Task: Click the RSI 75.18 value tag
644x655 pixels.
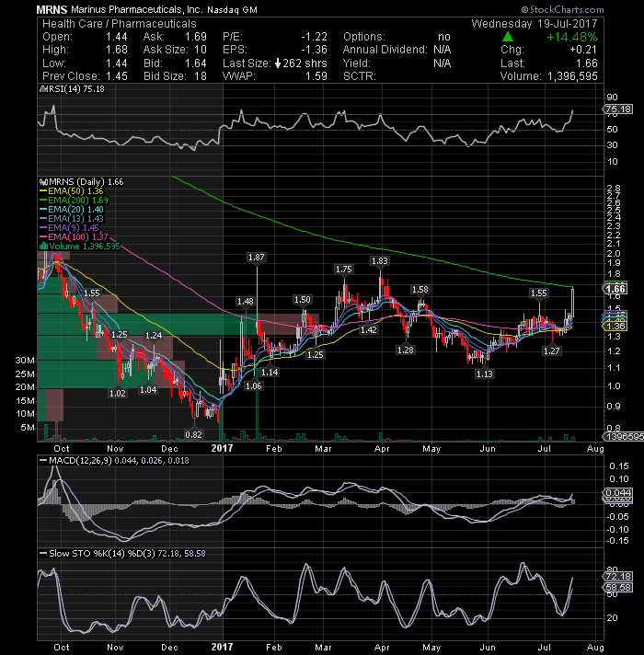Action: pos(618,109)
